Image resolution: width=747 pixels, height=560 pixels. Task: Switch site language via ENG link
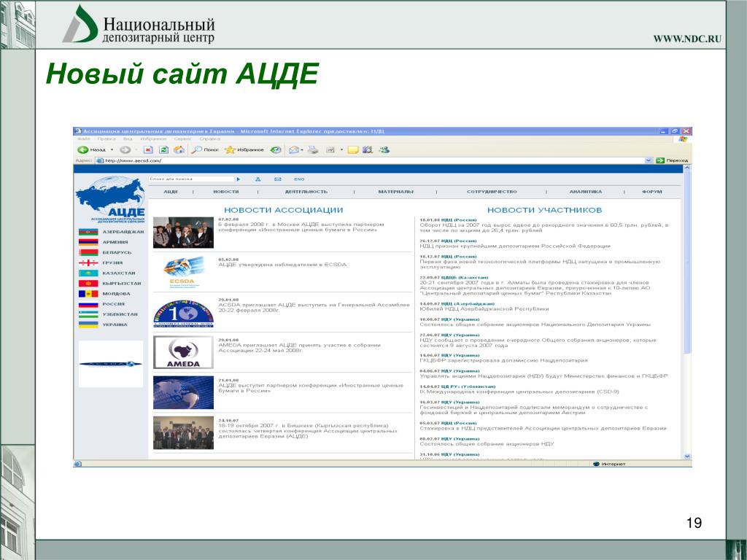(x=299, y=179)
